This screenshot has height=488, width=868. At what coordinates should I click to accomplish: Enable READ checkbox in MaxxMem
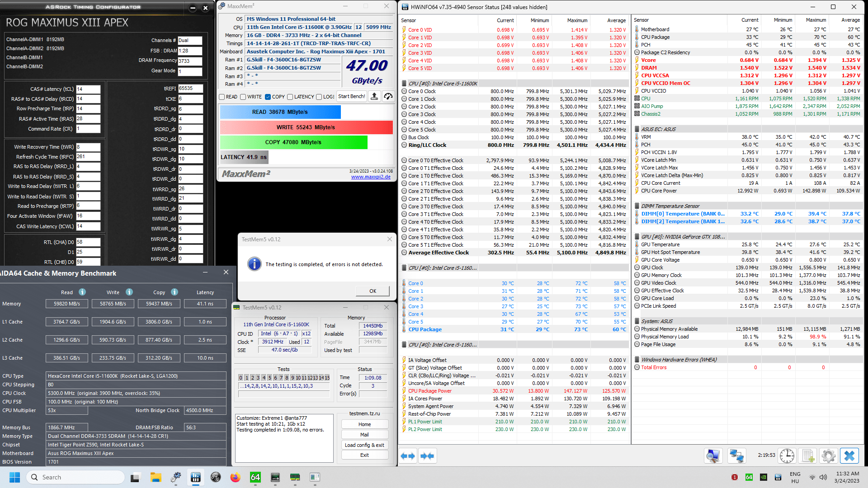222,97
